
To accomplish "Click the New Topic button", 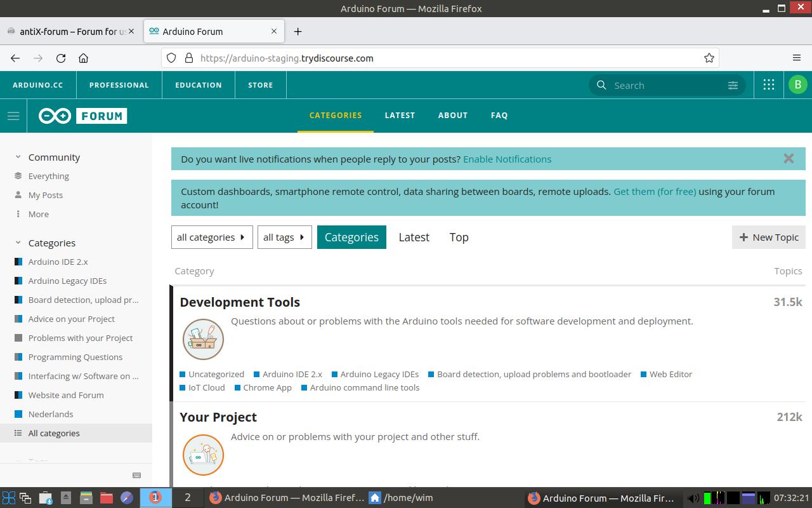I will coord(768,237).
